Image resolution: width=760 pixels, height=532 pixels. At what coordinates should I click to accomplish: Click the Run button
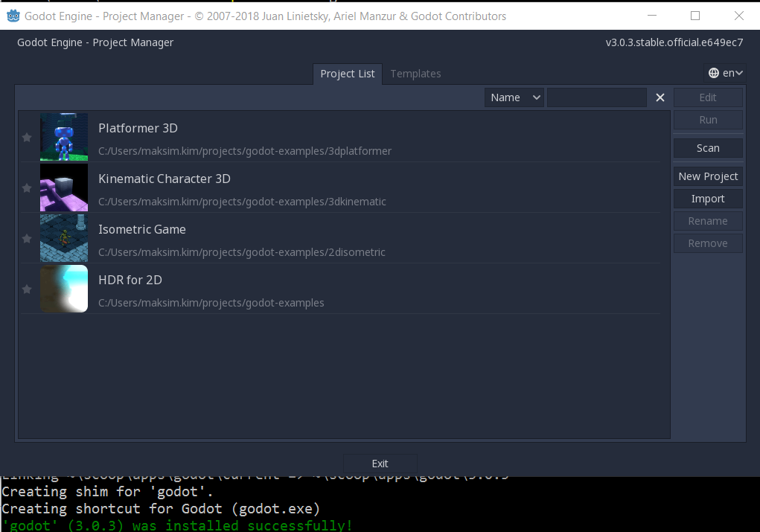point(708,120)
